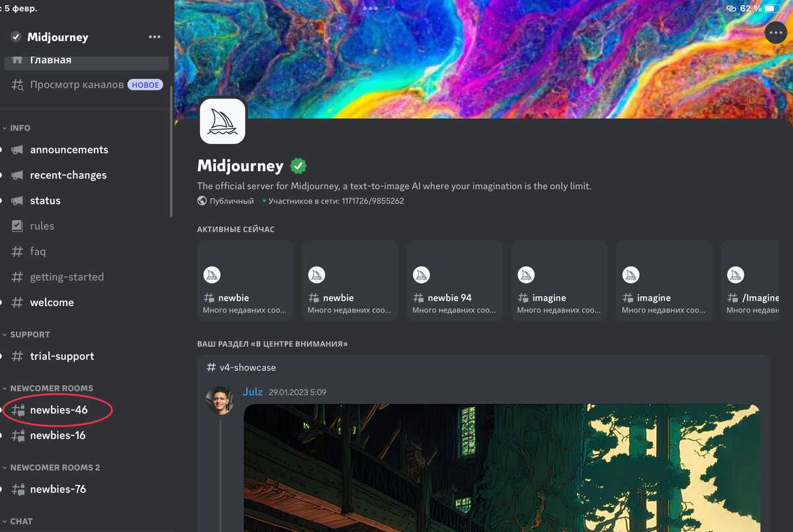The width and height of the screenshot is (793, 532).
Task: Open the newbies-76 channel
Action: point(57,489)
